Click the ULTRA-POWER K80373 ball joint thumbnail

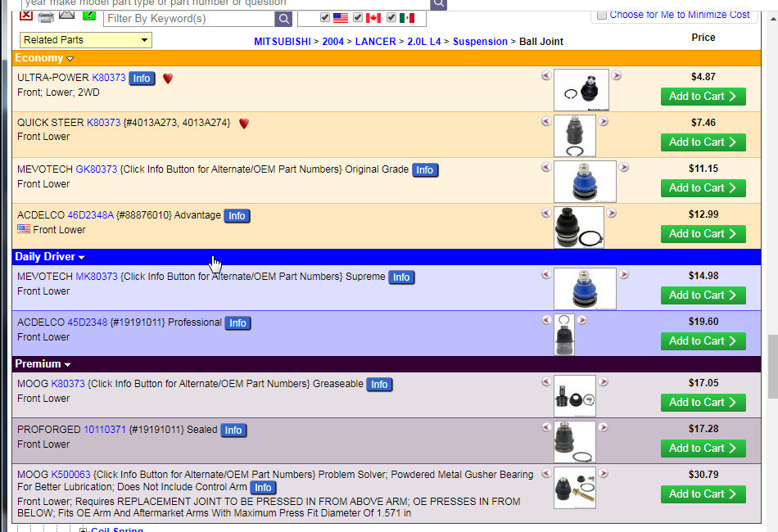[581, 90]
